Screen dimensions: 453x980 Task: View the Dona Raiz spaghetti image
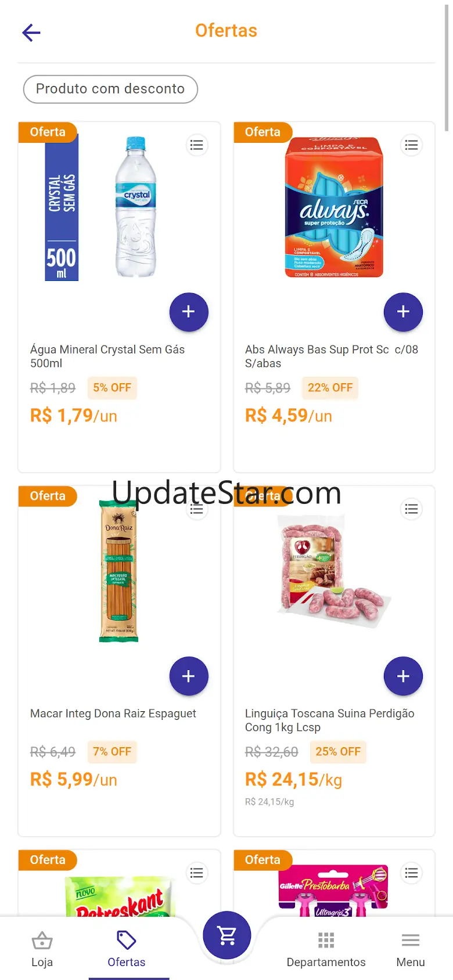coord(119,571)
